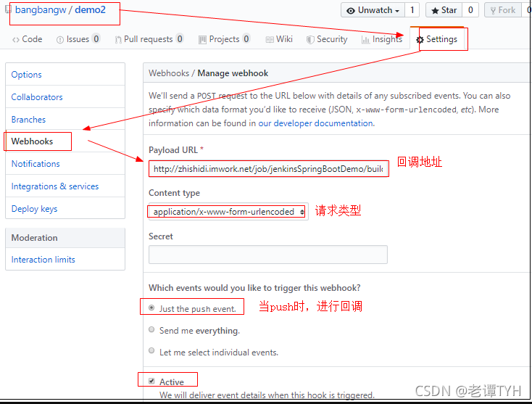Click the Insights graph icon
The width and height of the screenshot is (532, 404).
point(365,40)
